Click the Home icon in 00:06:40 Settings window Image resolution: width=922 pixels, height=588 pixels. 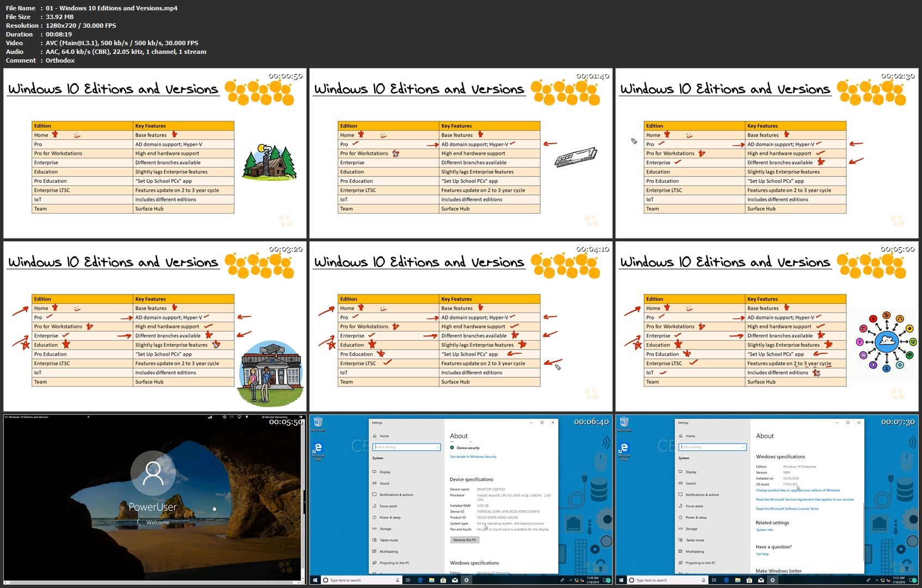375,436
